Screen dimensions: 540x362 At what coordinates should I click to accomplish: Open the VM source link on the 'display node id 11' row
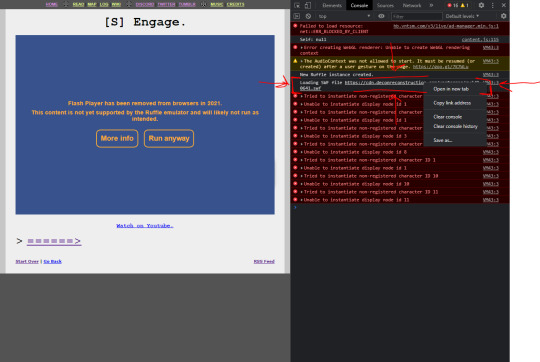[x=491, y=200]
